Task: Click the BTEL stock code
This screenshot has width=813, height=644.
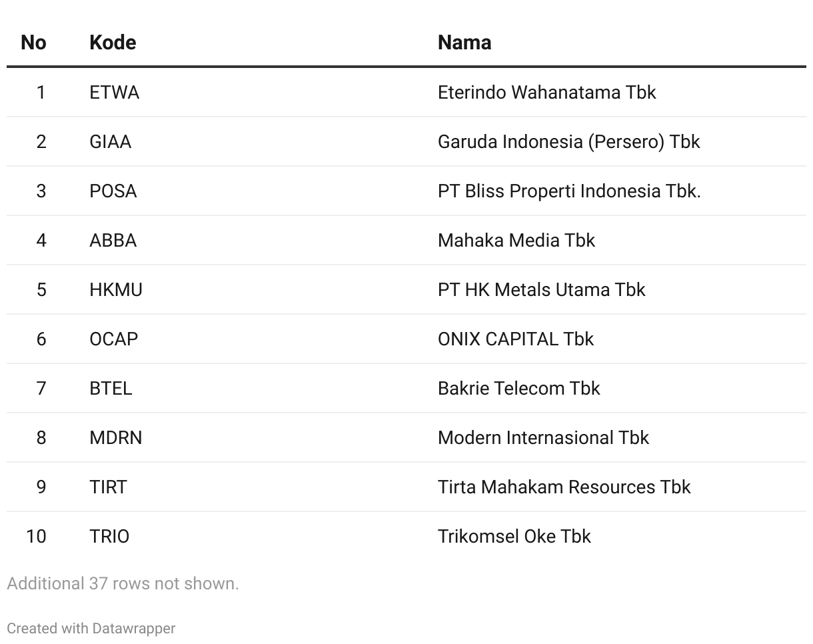Action: coord(111,388)
